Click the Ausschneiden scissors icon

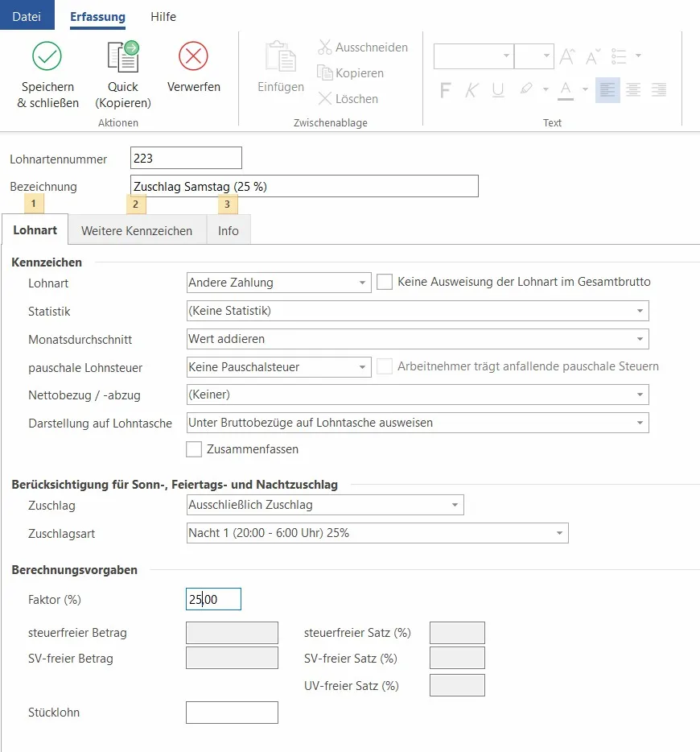[325, 48]
